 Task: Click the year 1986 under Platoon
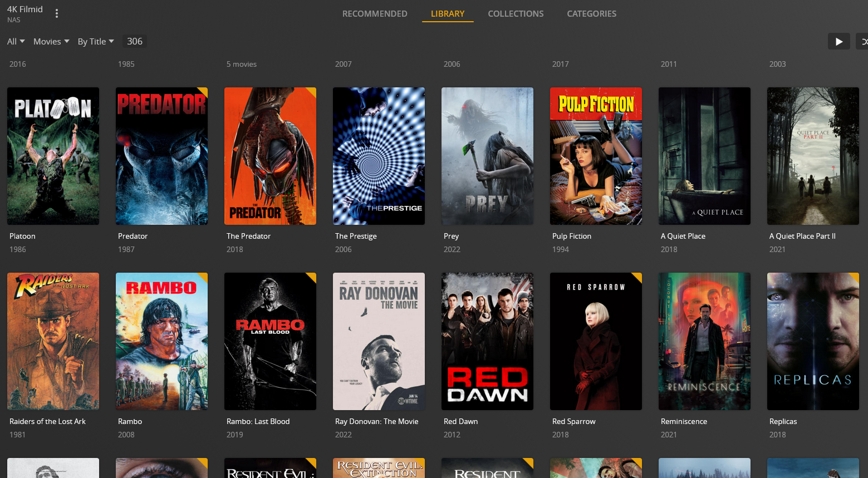coord(17,249)
